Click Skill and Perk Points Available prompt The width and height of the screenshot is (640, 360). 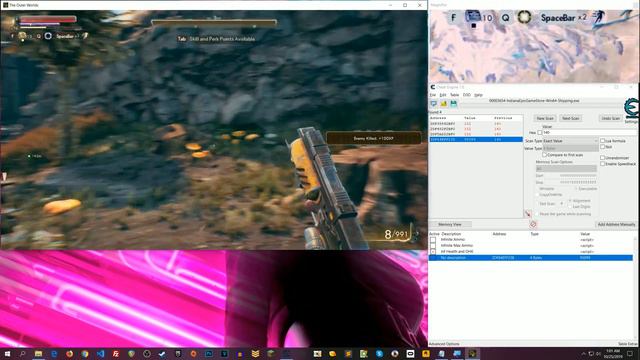(x=216, y=39)
